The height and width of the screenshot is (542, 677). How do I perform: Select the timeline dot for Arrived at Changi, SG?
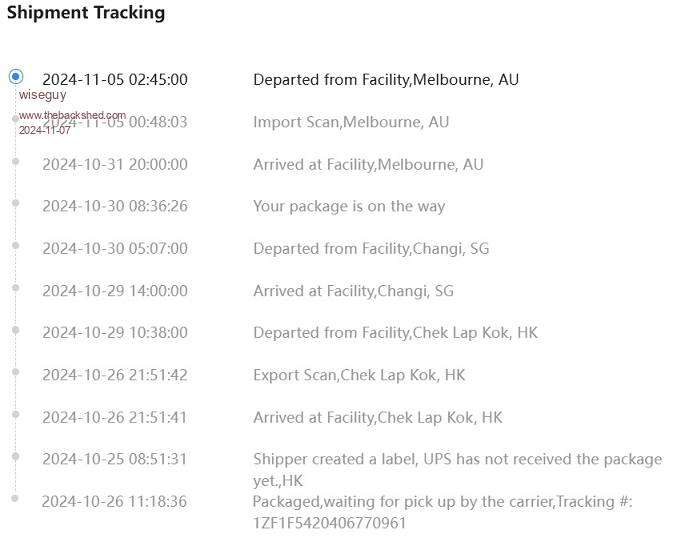pyautogui.click(x=15, y=287)
